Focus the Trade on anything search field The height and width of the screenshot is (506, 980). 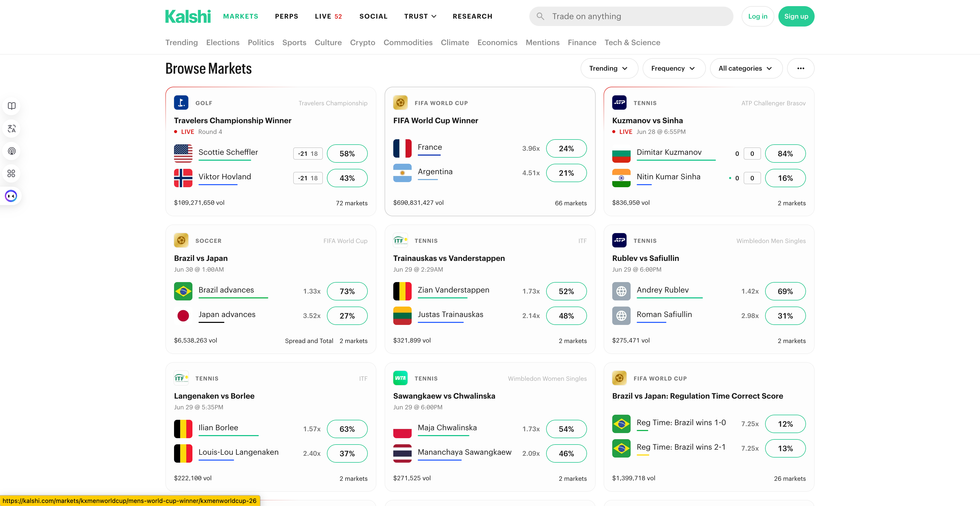coord(631,16)
